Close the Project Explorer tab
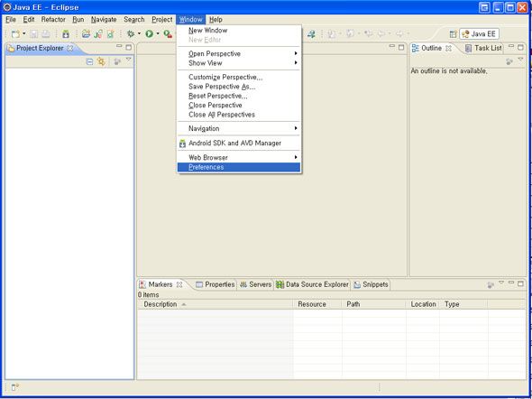The image size is (532, 399). pos(70,48)
